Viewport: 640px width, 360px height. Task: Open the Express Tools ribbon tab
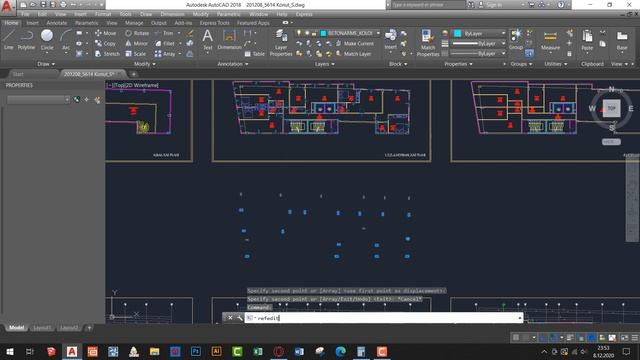[214, 23]
